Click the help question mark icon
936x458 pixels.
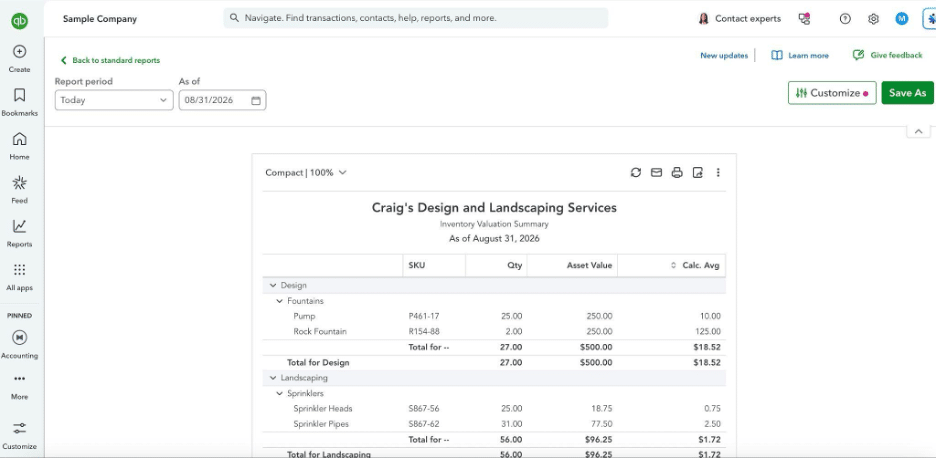click(x=845, y=19)
